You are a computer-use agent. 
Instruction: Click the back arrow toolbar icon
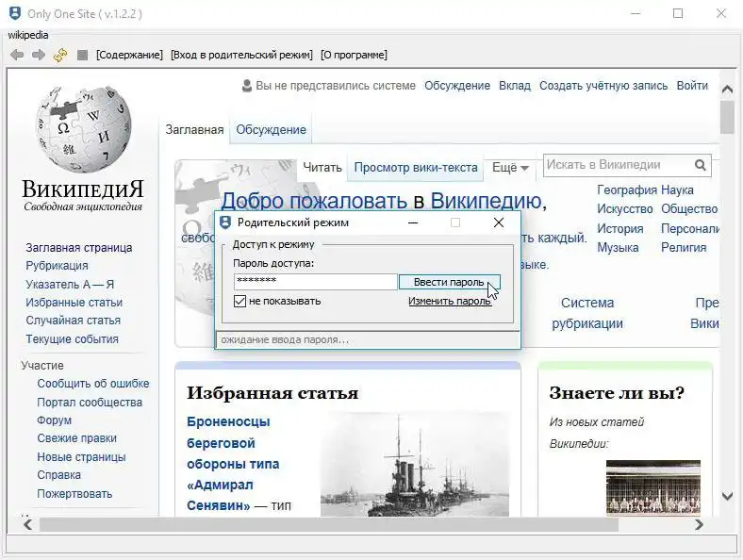(17, 55)
